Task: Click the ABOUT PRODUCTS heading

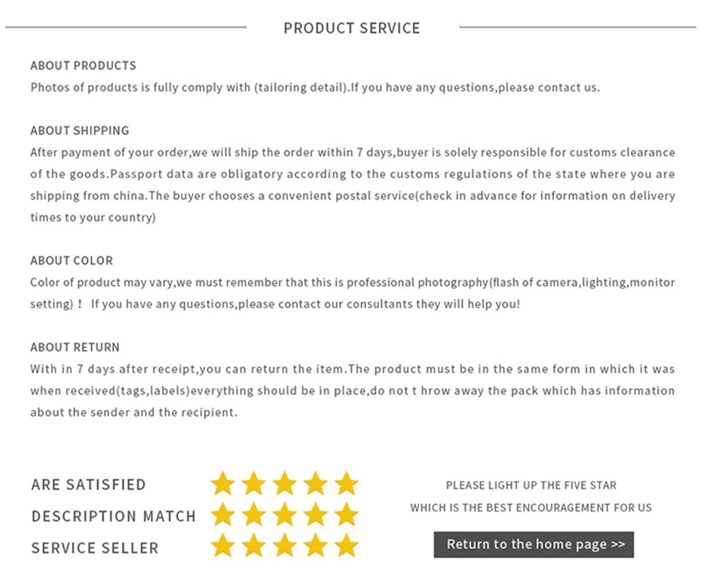Action: tap(83, 66)
